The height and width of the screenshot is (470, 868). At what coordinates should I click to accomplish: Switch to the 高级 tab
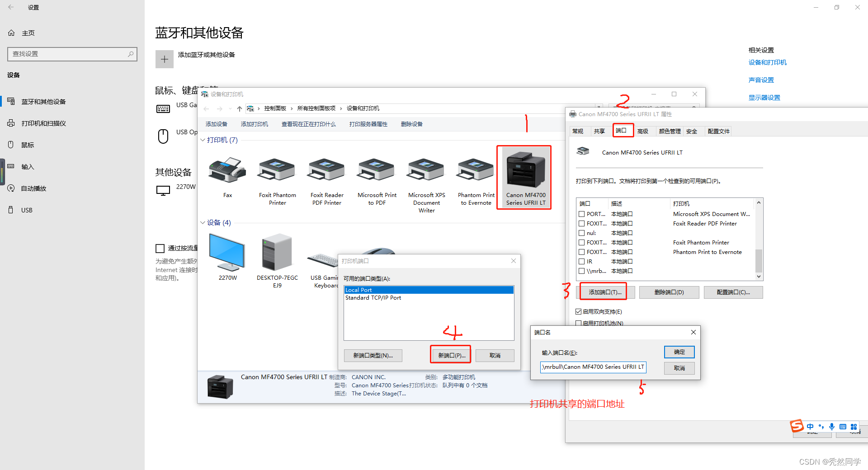pyautogui.click(x=643, y=132)
